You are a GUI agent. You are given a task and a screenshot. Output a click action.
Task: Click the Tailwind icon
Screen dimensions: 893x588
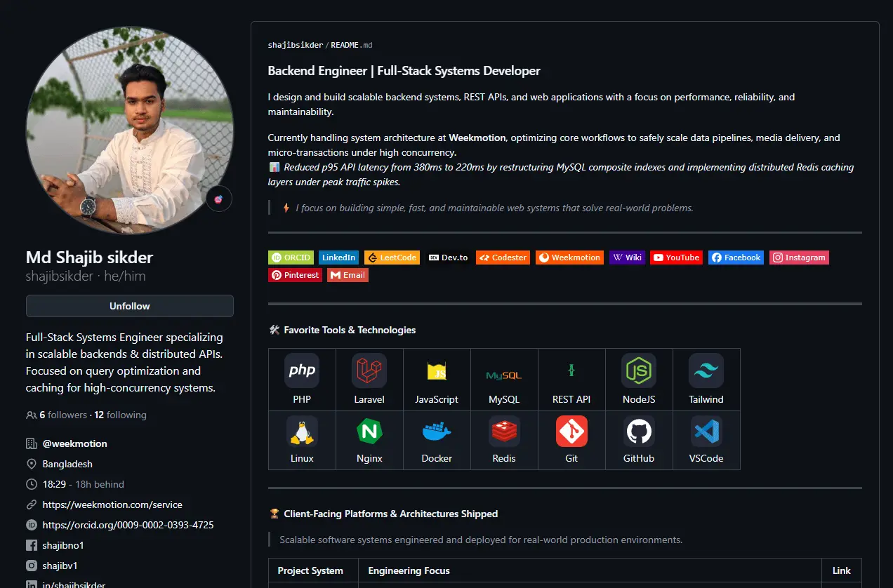click(706, 370)
